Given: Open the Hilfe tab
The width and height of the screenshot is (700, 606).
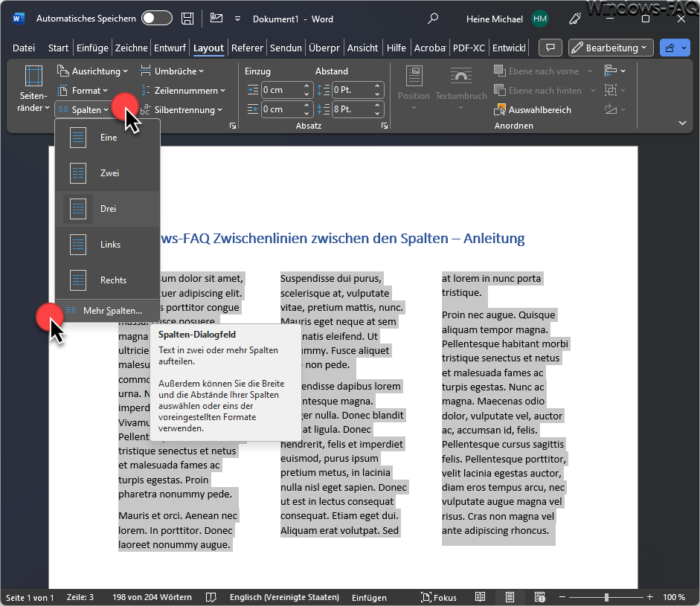Looking at the screenshot, I should pos(396,48).
